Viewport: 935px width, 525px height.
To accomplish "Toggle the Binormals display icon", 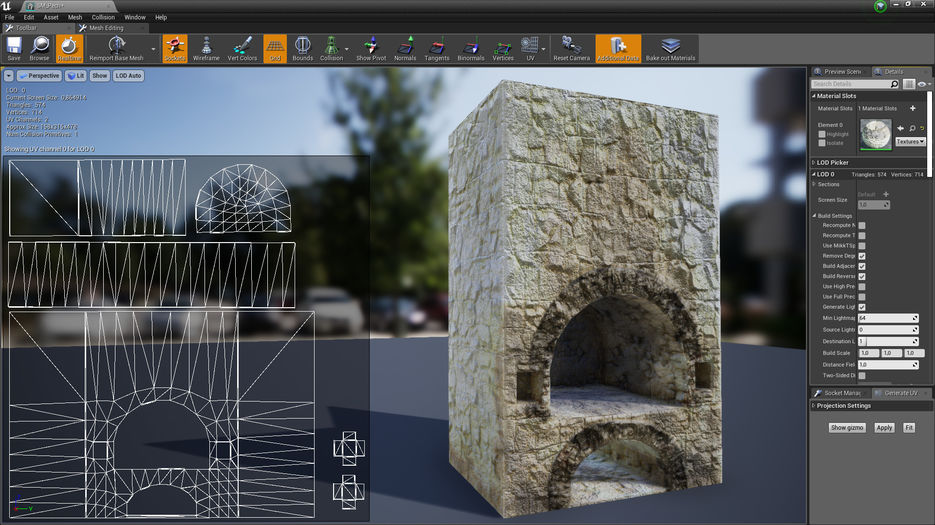I will pyautogui.click(x=470, y=48).
